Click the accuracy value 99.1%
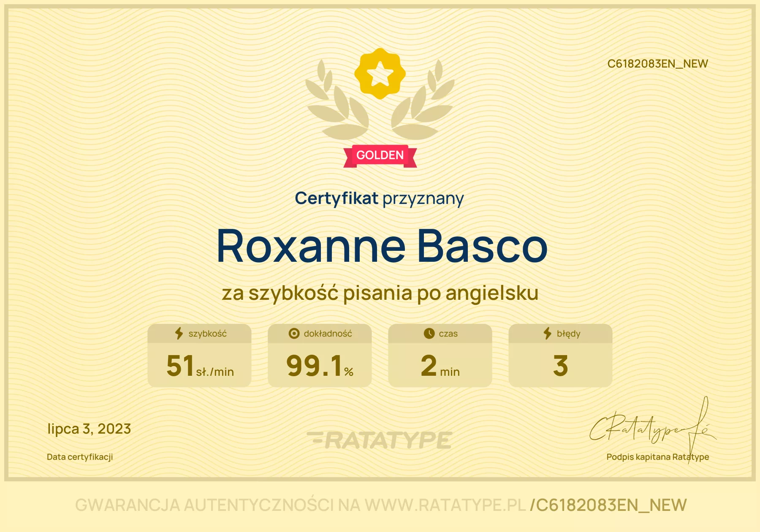The width and height of the screenshot is (760, 532). click(x=320, y=366)
